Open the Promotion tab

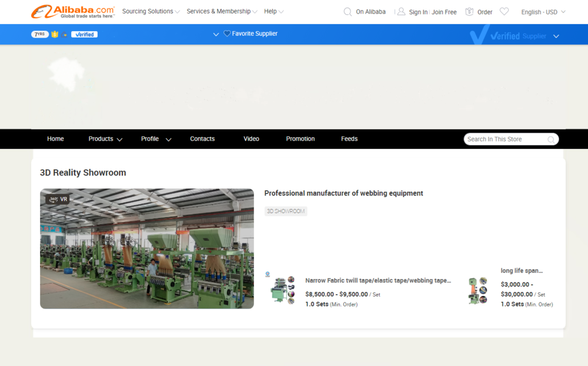[300, 139]
